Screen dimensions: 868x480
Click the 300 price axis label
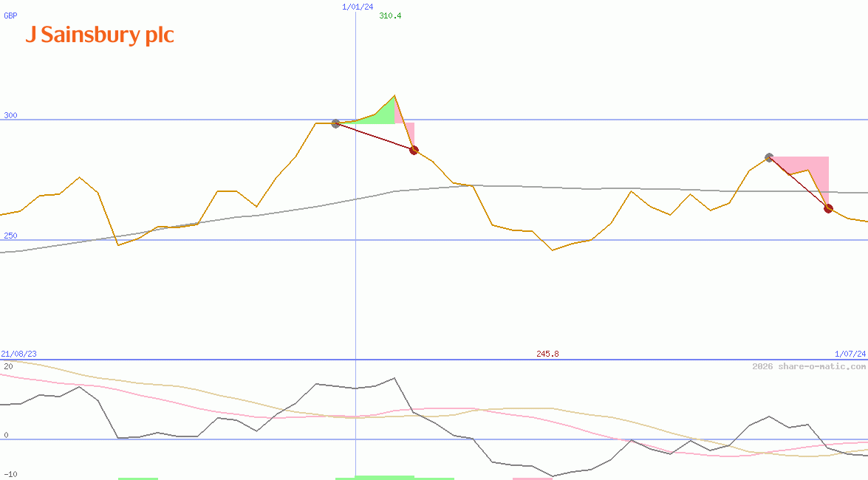click(x=10, y=115)
